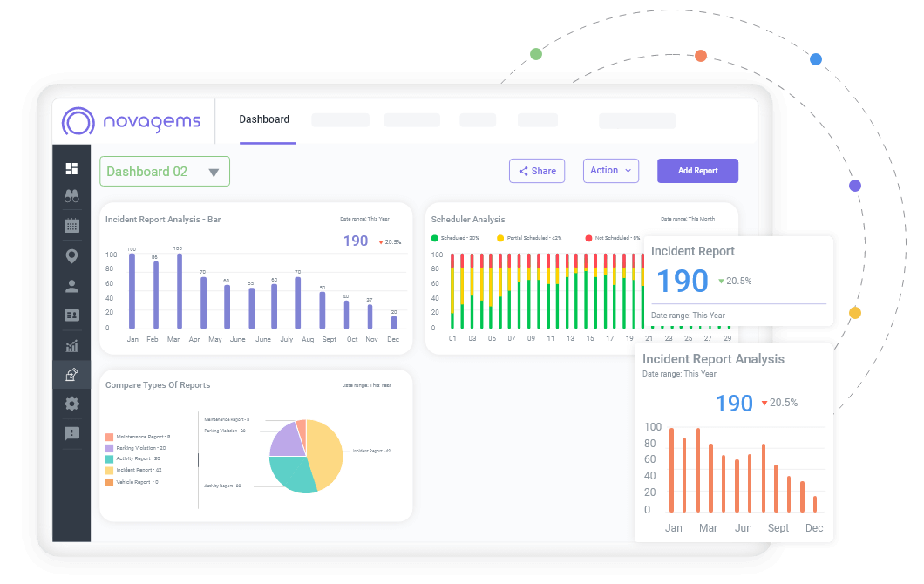Open the calendar scheduling icon

[x=71, y=226]
